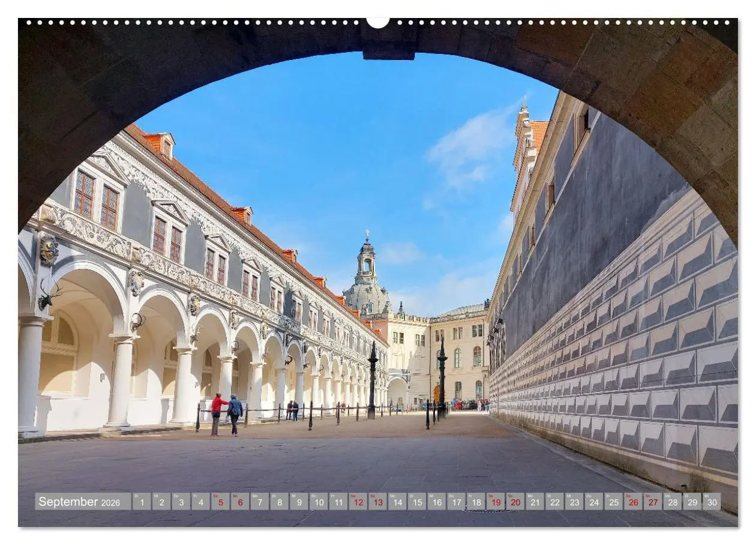This screenshot has width=756, height=545.
Task: Select date 22 in the calendar strip
Action: (x=554, y=502)
